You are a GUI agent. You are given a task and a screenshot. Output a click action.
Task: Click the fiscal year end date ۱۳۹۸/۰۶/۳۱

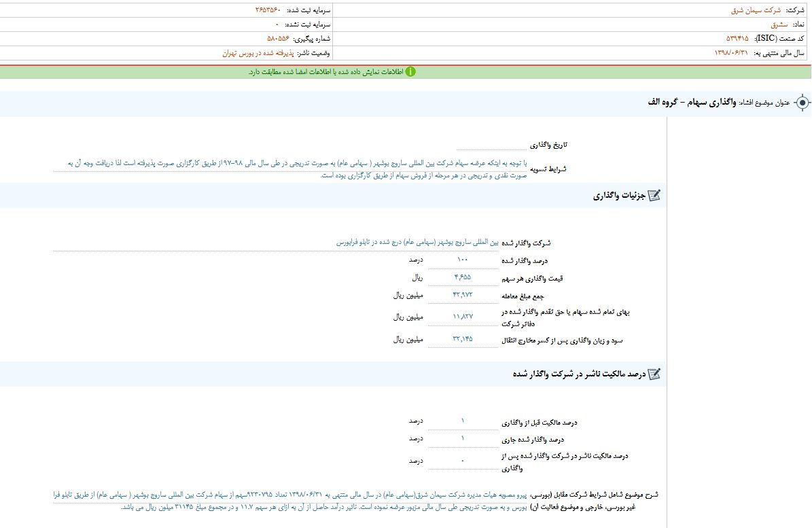tap(731, 53)
